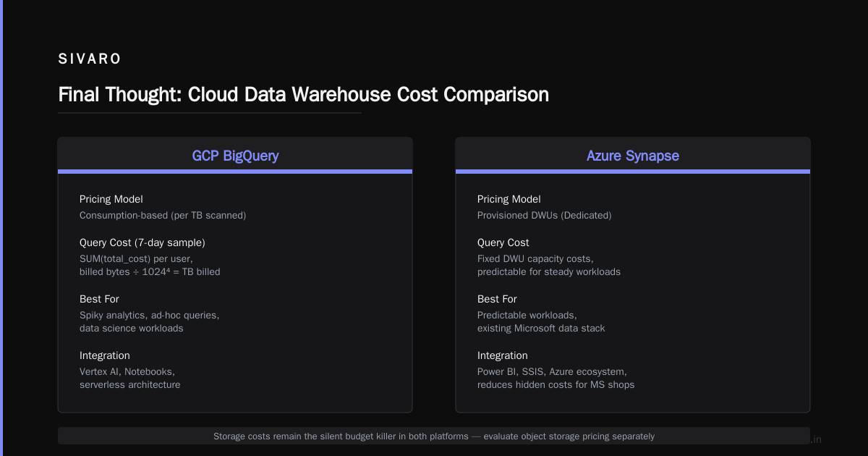Viewport: 868px width, 456px height.
Task: Select BigQuery's Integration heading
Action: [105, 355]
